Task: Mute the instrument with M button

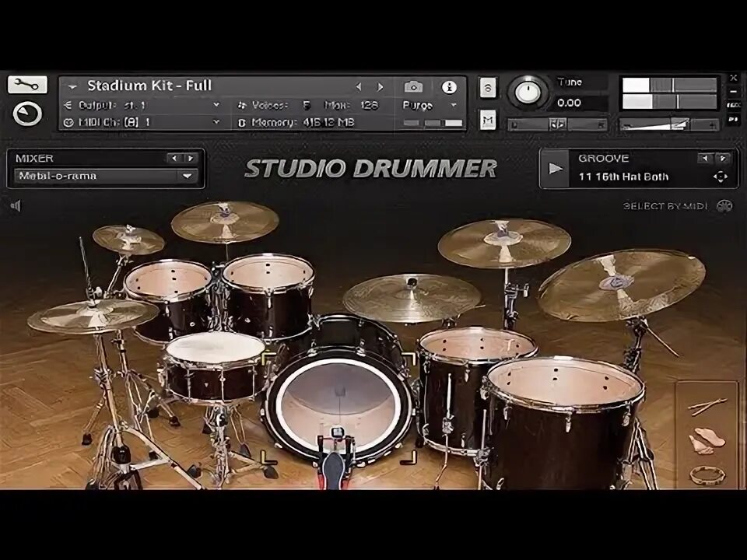Action: [x=488, y=120]
